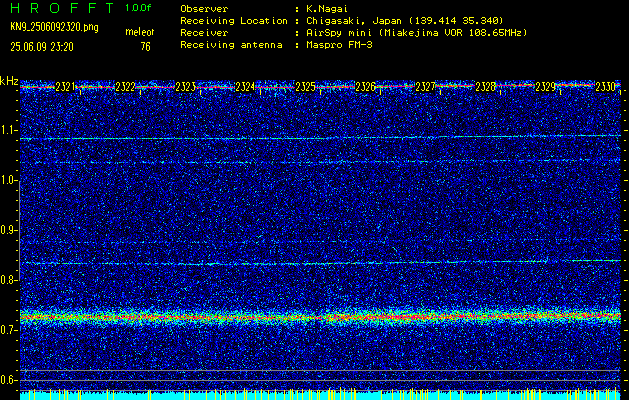Select the 2330 time marker
This screenshot has height=400, width=629.
605,87
